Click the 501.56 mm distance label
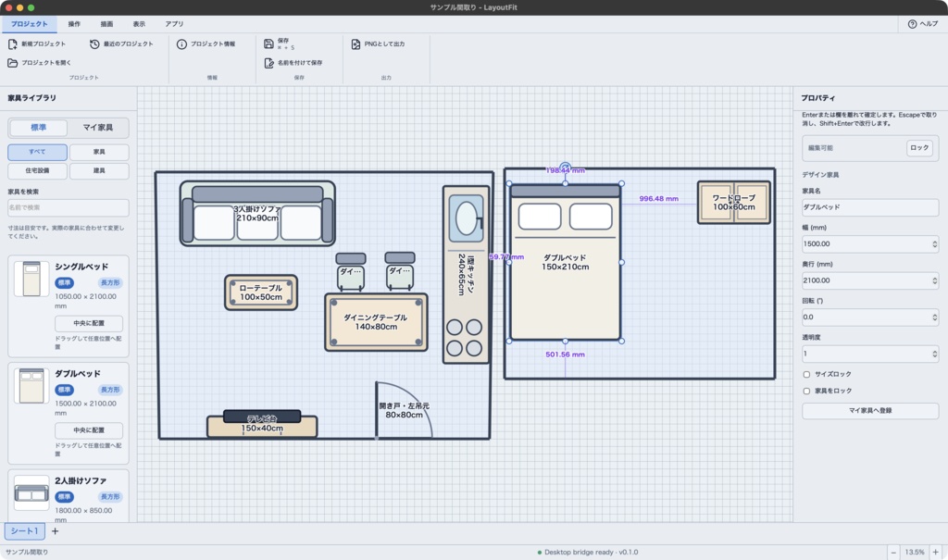The height and width of the screenshot is (560, 948). [x=565, y=355]
